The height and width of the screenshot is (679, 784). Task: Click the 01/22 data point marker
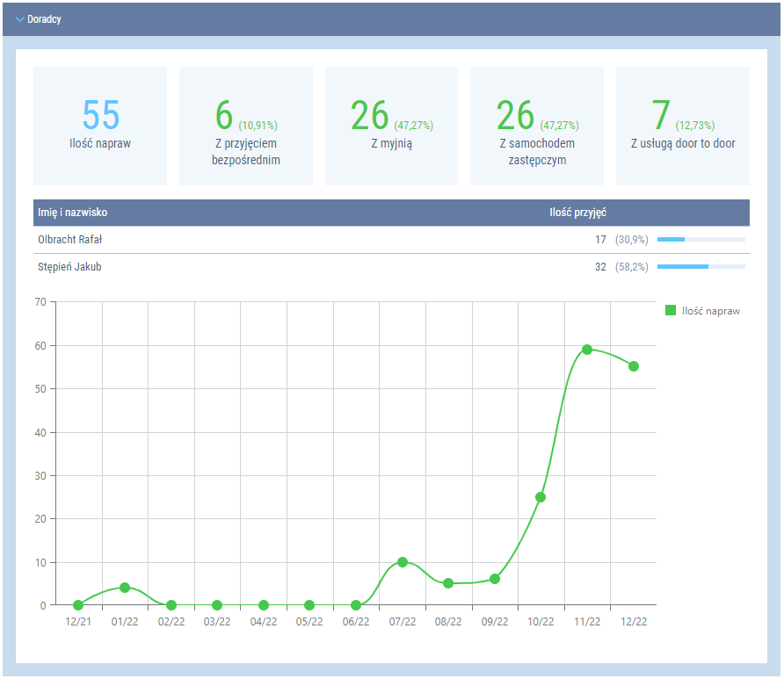tap(125, 588)
